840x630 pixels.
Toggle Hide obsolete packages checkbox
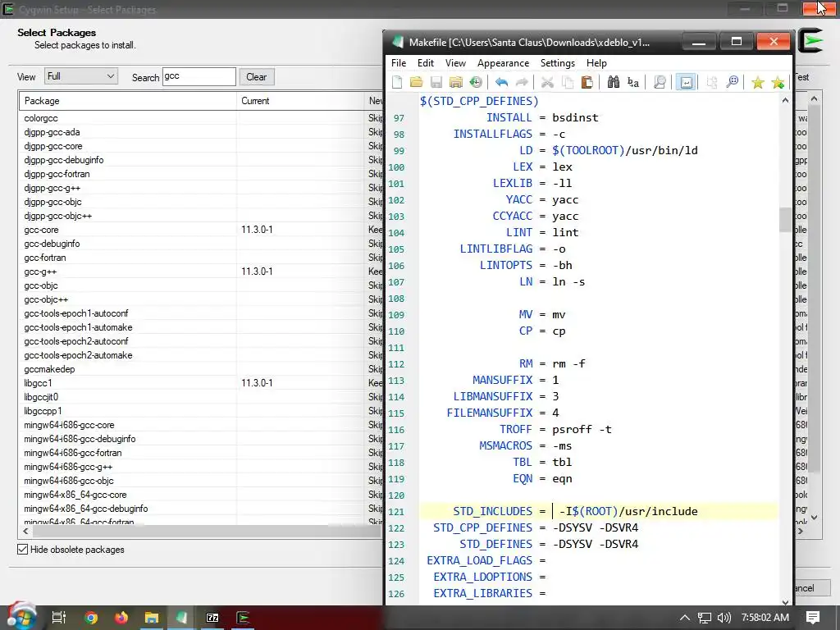(x=22, y=549)
